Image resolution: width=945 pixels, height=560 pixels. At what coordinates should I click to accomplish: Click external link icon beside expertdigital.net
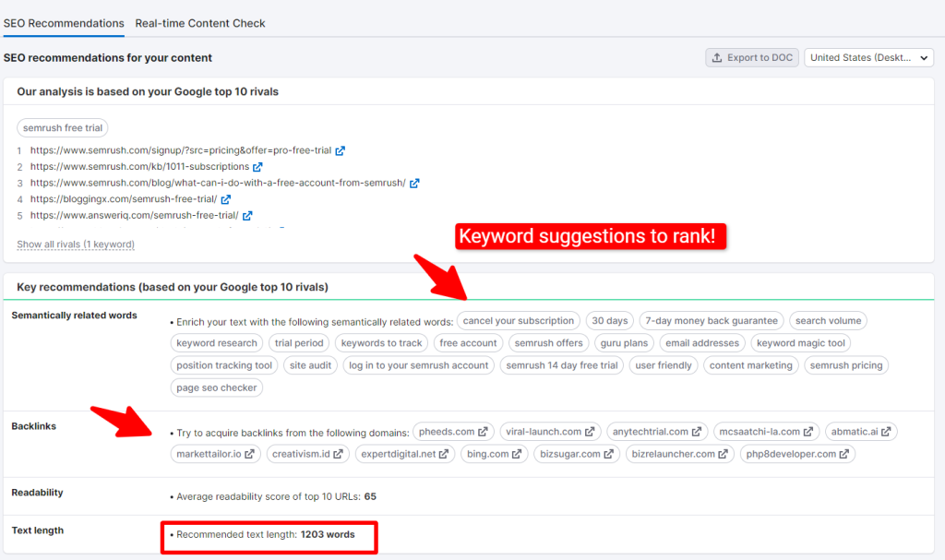click(444, 454)
